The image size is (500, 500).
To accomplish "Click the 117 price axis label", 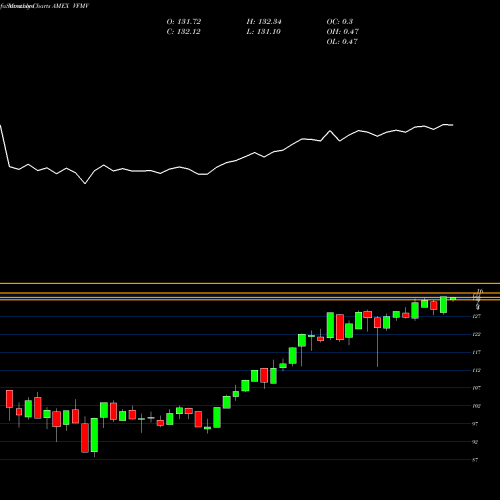I will coord(477,352).
